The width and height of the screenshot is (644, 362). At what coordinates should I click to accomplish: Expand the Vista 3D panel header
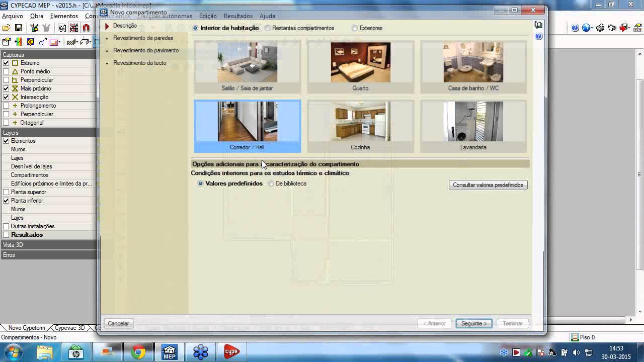tap(48, 245)
